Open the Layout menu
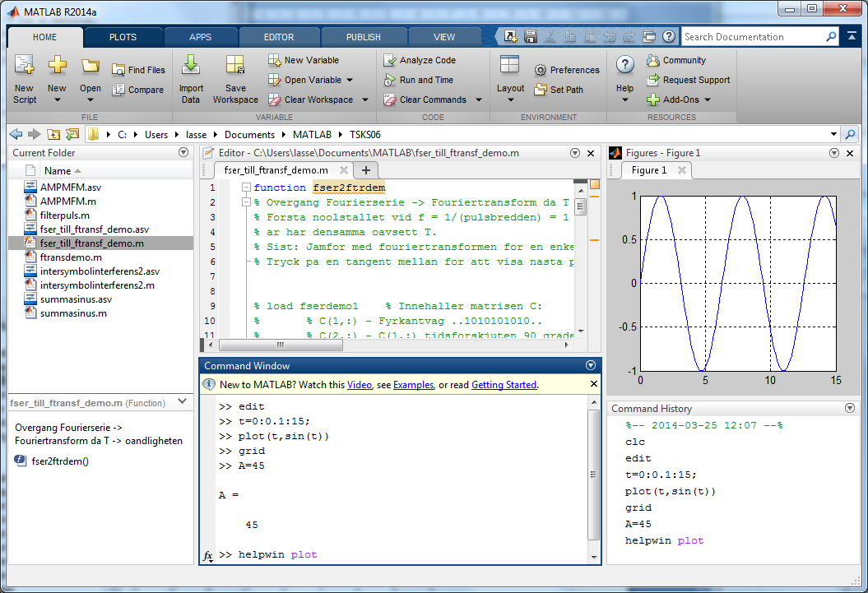The width and height of the screenshot is (868, 593). 510,79
